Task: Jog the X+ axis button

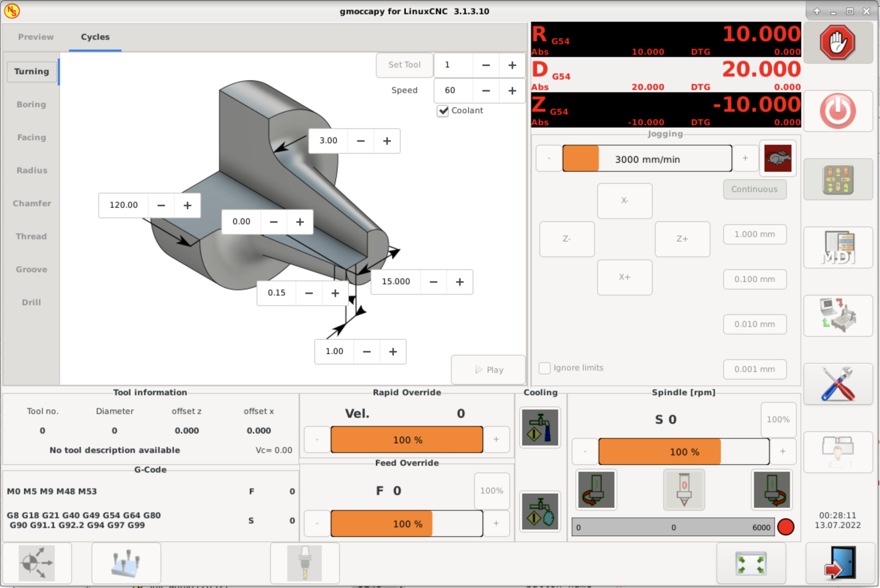Action: 625,277
